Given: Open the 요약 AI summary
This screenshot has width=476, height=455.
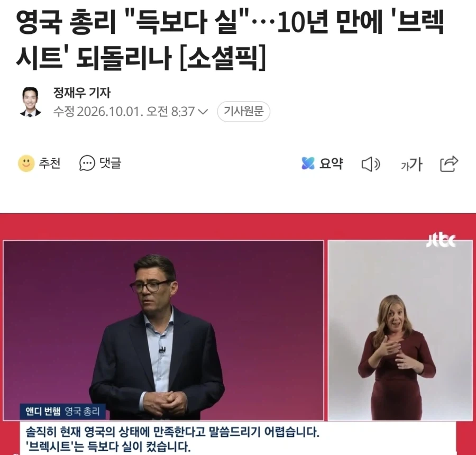Looking at the screenshot, I should point(322,163).
